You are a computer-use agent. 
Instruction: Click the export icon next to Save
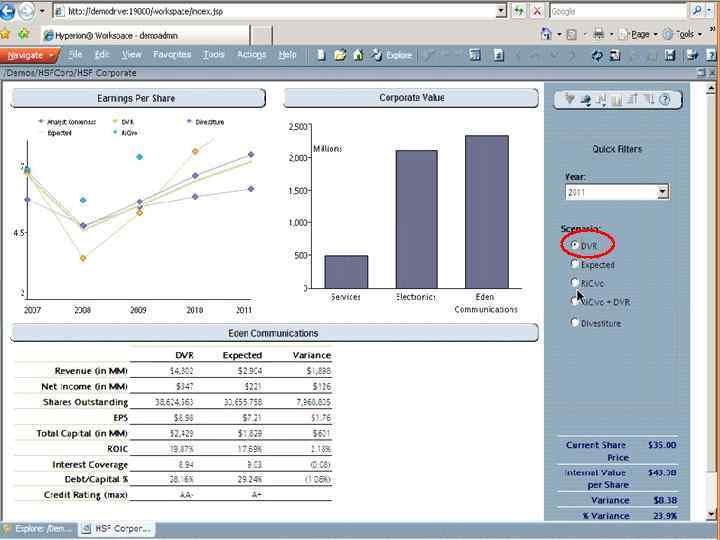pos(692,56)
